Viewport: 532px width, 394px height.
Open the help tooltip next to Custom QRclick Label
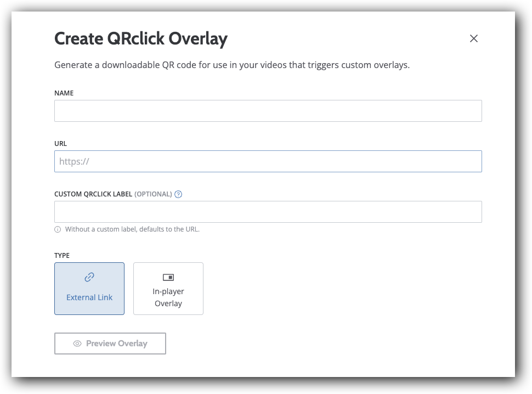point(178,194)
